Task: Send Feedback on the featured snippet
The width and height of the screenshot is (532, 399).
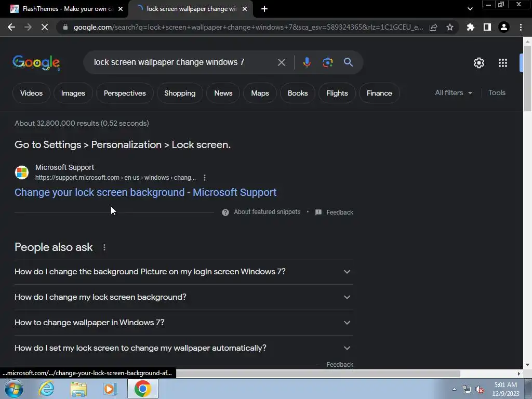Action: tap(334, 212)
